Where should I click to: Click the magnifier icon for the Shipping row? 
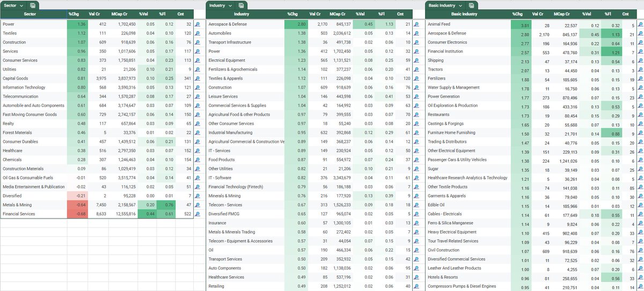(x=640, y=60)
